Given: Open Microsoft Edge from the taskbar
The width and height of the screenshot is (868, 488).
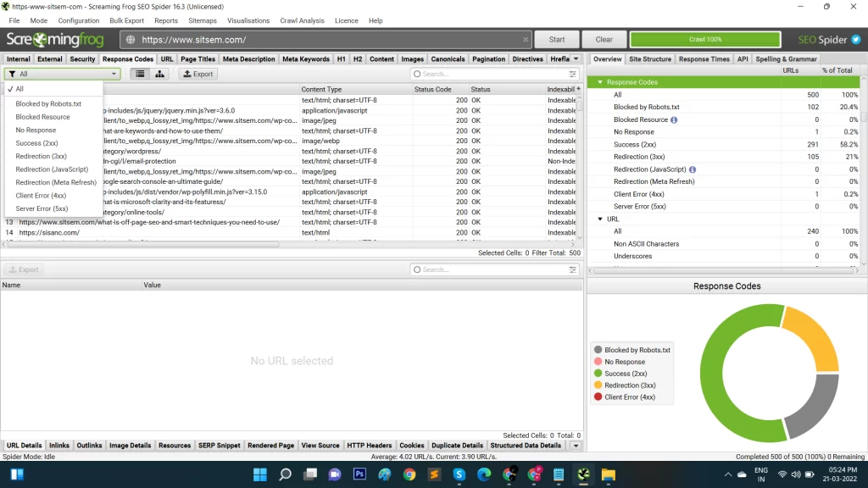Looking at the screenshot, I should click(x=484, y=474).
